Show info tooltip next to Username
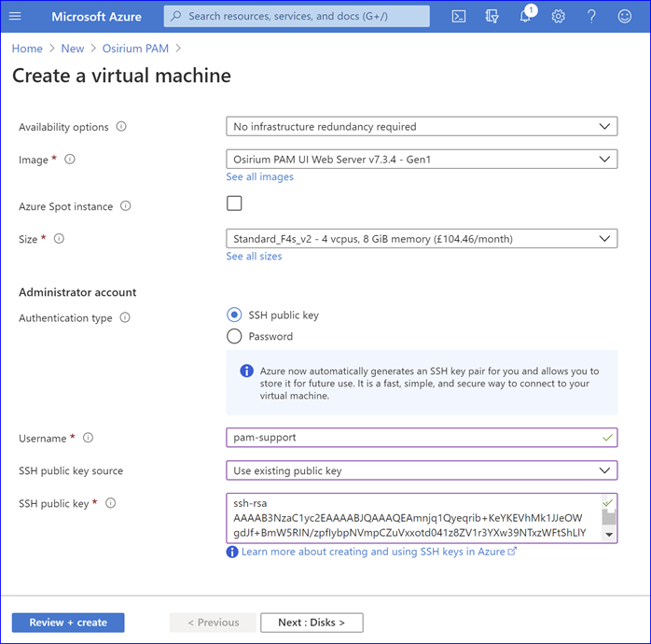This screenshot has height=644, width=651. (88, 438)
